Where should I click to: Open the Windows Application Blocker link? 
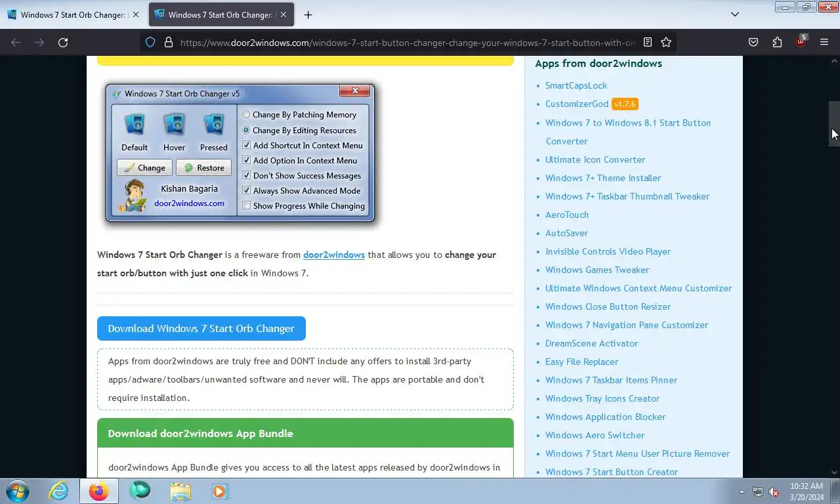(605, 417)
